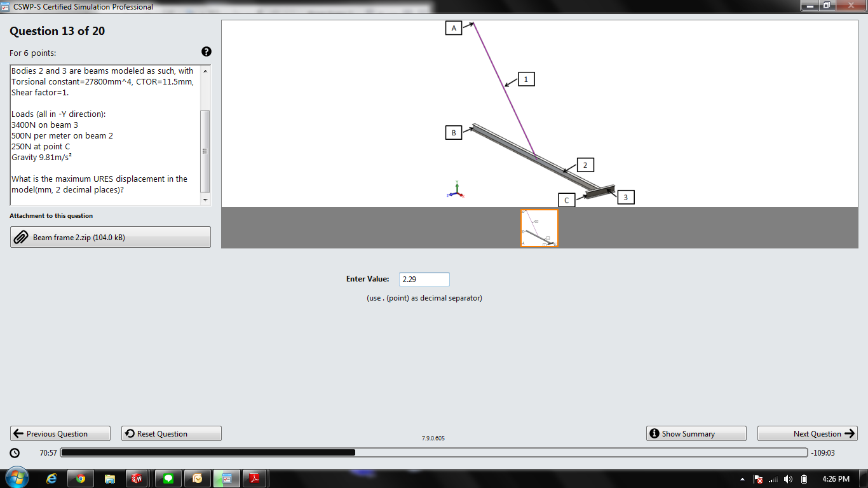Click the Enter Value answer field

point(424,279)
